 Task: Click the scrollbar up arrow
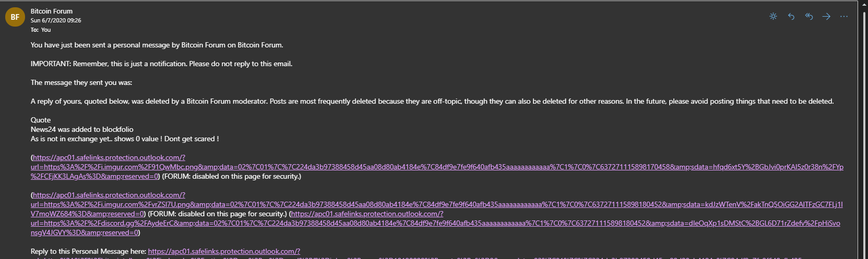click(863, 4)
